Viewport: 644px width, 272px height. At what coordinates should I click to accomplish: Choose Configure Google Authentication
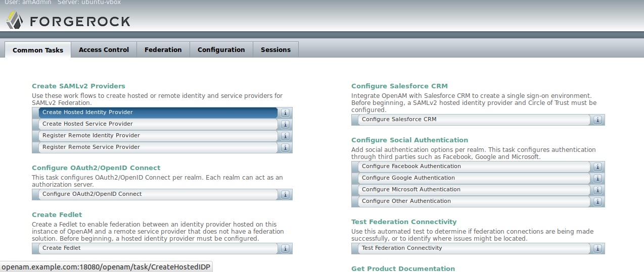474,178
